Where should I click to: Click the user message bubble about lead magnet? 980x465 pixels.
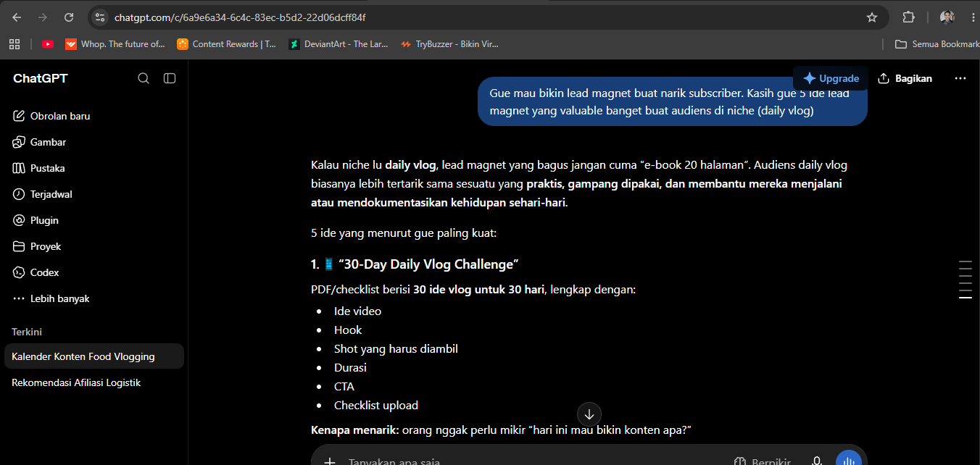tap(673, 101)
